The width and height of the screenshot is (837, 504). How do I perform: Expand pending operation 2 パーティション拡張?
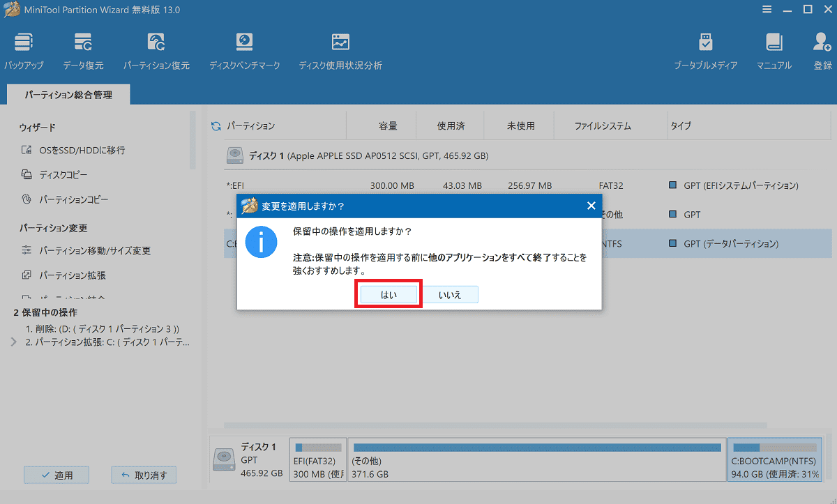[x=14, y=342]
